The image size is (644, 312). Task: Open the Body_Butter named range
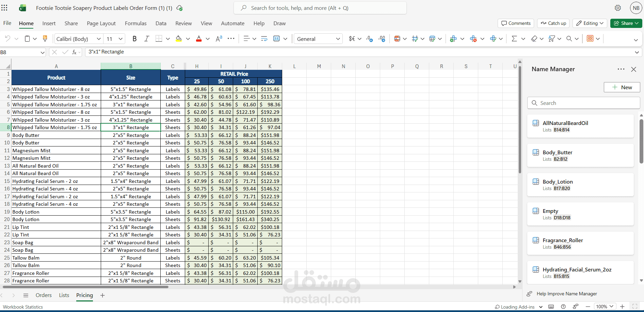580,155
